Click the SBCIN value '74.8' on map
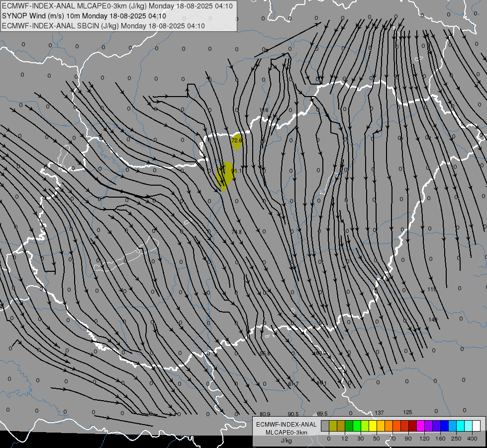This screenshot has width=487, height=448. (236, 232)
